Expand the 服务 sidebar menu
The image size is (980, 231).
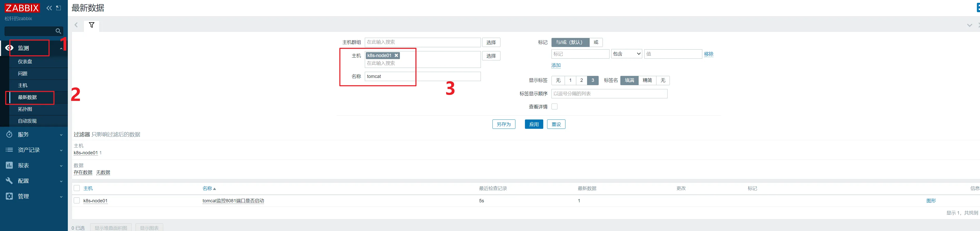point(23,135)
